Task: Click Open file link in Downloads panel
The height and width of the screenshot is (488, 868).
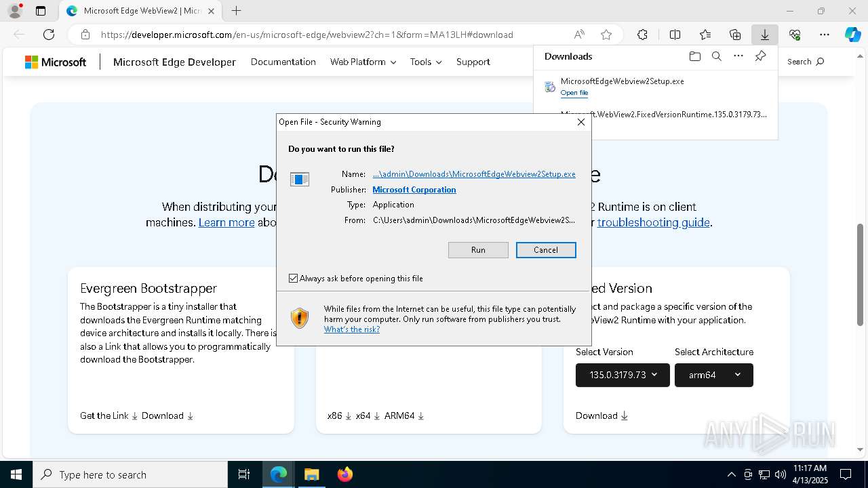Action: point(574,93)
